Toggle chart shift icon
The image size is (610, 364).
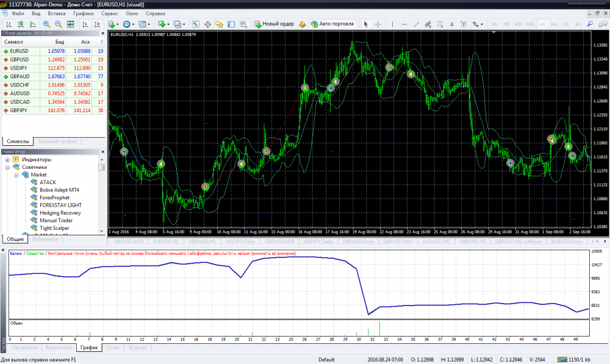97,24
